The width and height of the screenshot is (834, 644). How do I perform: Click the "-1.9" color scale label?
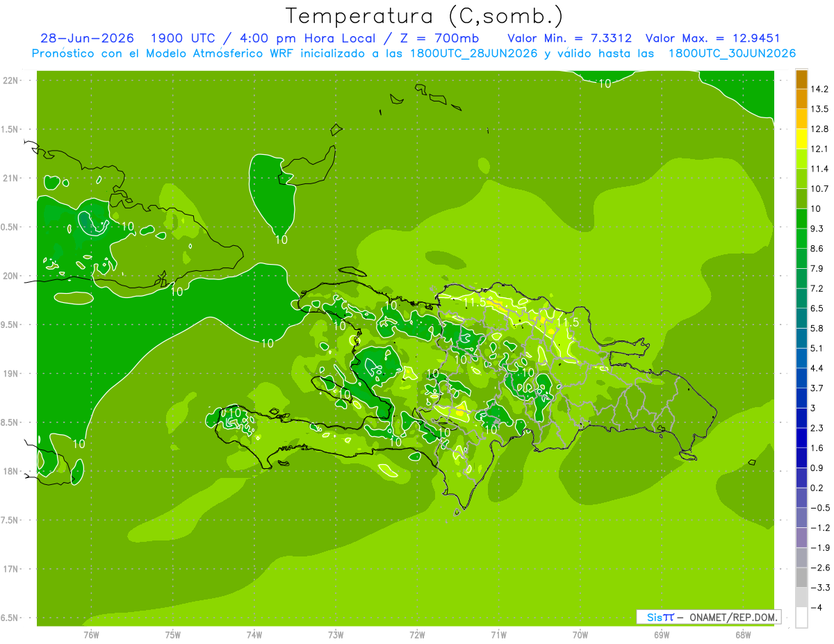click(819, 548)
